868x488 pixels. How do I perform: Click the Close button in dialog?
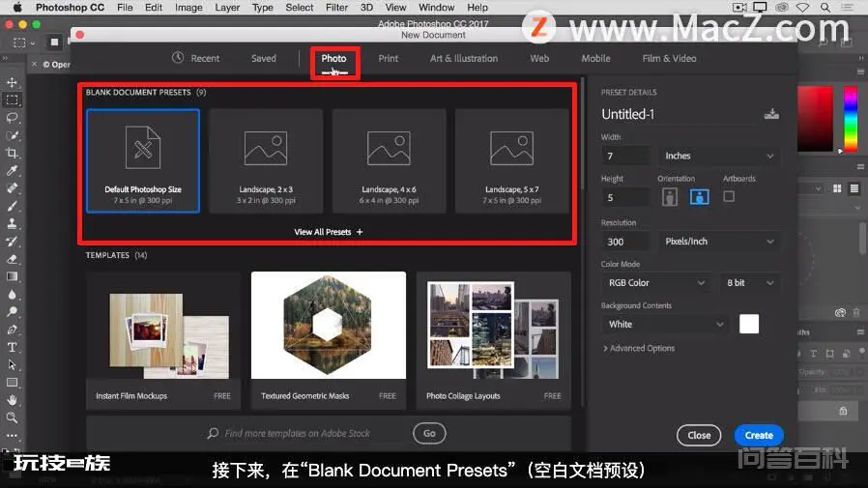click(699, 436)
